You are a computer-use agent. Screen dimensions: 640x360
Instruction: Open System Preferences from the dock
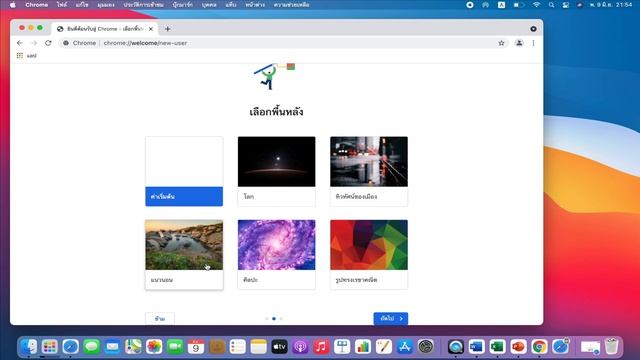coord(426,347)
